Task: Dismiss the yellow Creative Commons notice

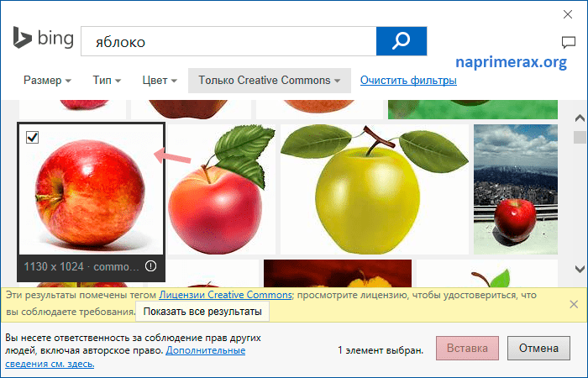Action: coord(574,304)
